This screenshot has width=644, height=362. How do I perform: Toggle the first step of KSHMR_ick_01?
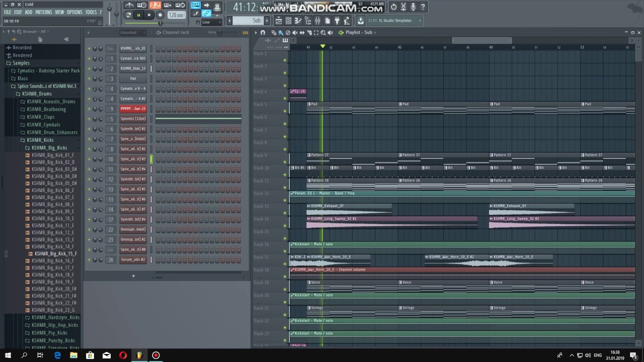point(158,49)
